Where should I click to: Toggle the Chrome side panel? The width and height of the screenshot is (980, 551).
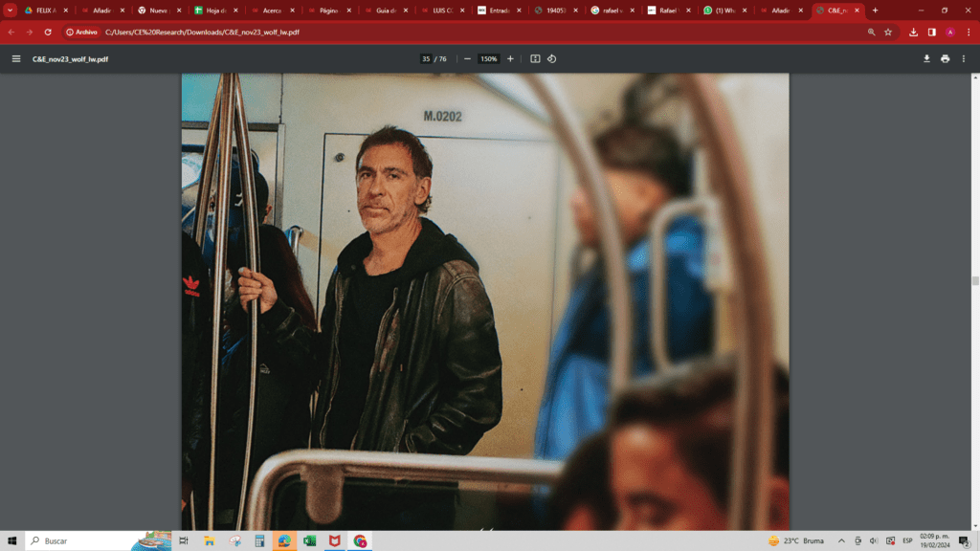pyautogui.click(x=932, y=32)
